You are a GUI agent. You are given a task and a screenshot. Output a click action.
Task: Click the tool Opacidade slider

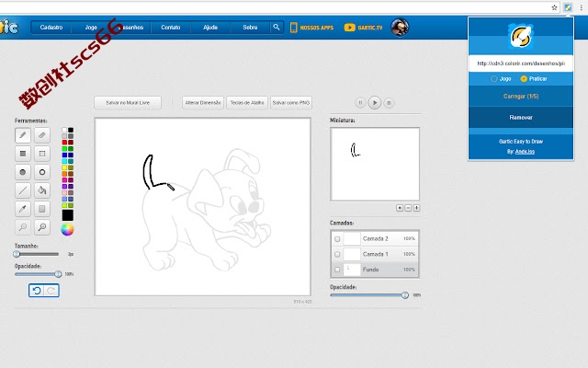coord(37,274)
